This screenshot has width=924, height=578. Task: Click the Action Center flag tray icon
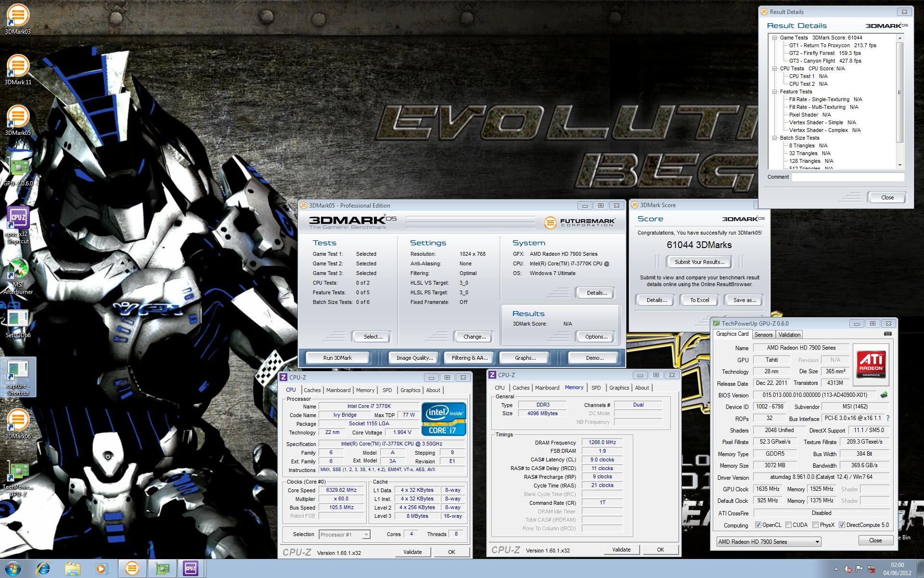coord(859,569)
